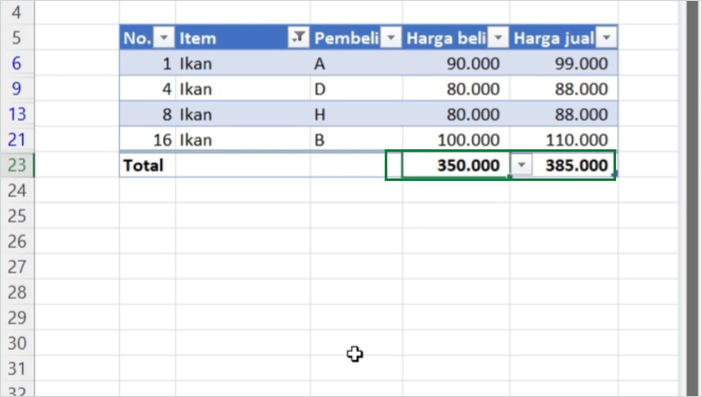The width and height of the screenshot is (702, 397).
Task: Select row header 13
Action: [x=17, y=115]
